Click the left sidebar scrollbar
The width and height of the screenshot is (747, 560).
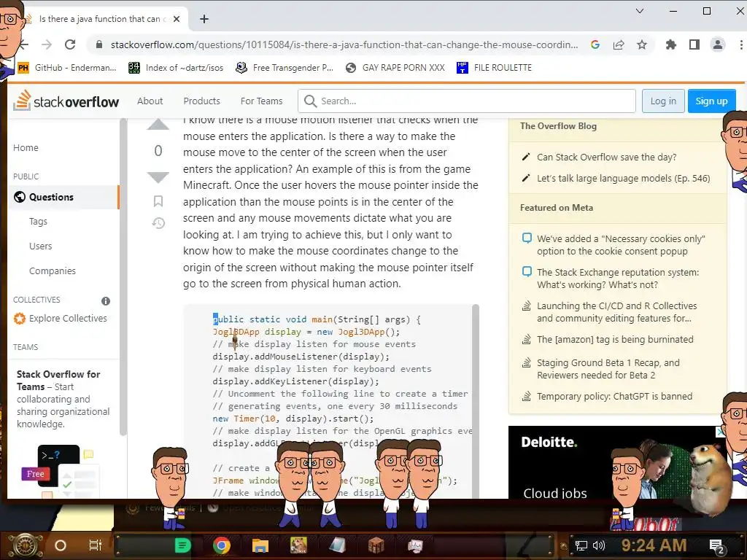123,276
